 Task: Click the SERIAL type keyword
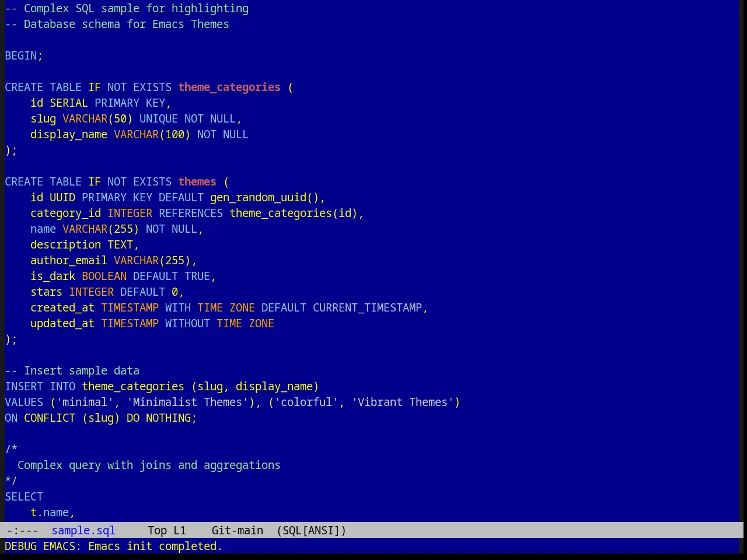(69, 103)
